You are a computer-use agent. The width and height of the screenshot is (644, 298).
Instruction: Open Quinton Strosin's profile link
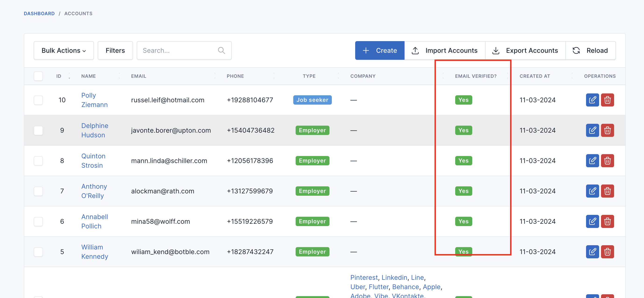[x=93, y=161]
